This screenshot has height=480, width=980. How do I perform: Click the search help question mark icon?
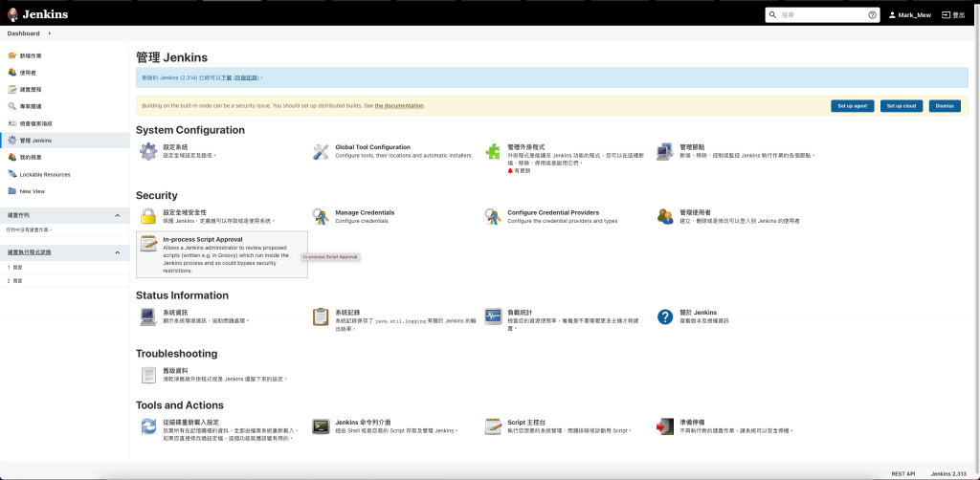pos(873,15)
